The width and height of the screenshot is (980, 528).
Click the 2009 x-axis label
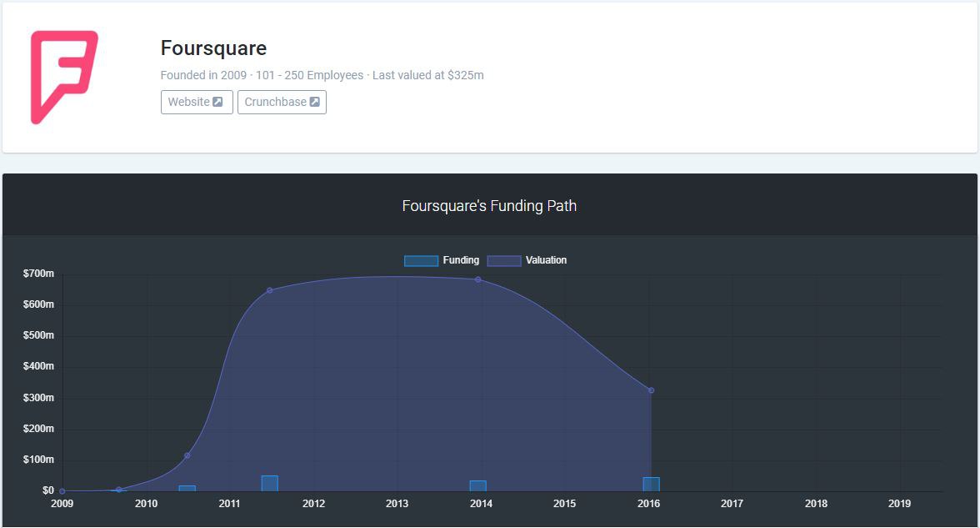(62, 504)
